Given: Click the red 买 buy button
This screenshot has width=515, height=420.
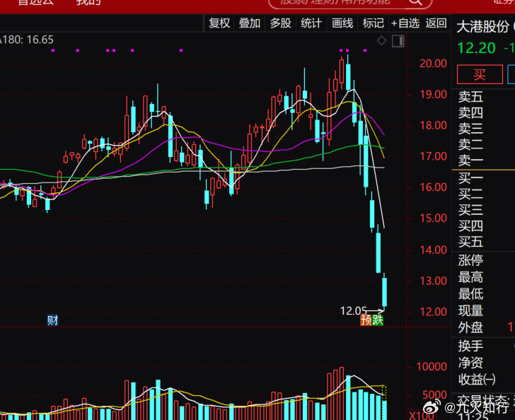Looking at the screenshot, I should (480, 74).
